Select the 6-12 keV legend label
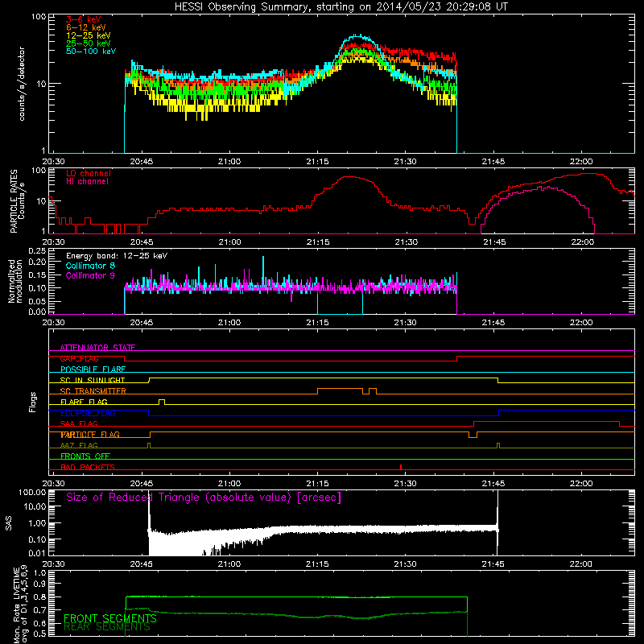The height and width of the screenshot is (644, 644). click(86, 27)
